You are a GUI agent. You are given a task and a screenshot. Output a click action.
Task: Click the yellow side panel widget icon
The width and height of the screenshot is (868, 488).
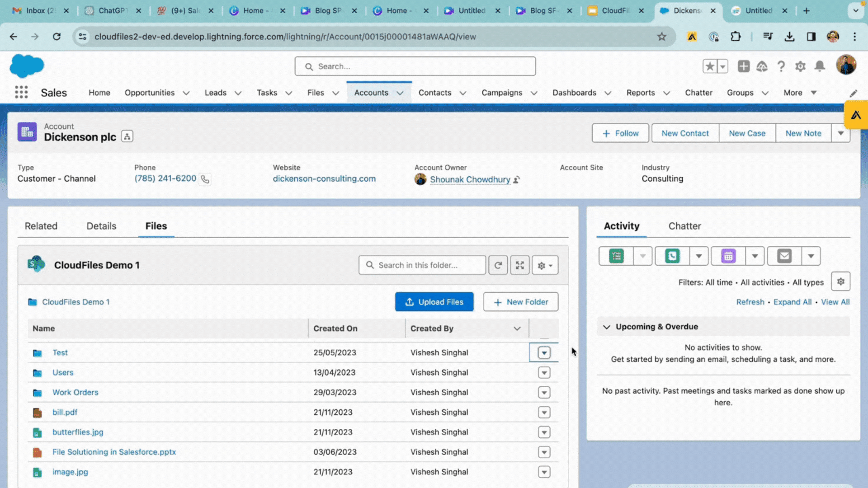tap(856, 115)
